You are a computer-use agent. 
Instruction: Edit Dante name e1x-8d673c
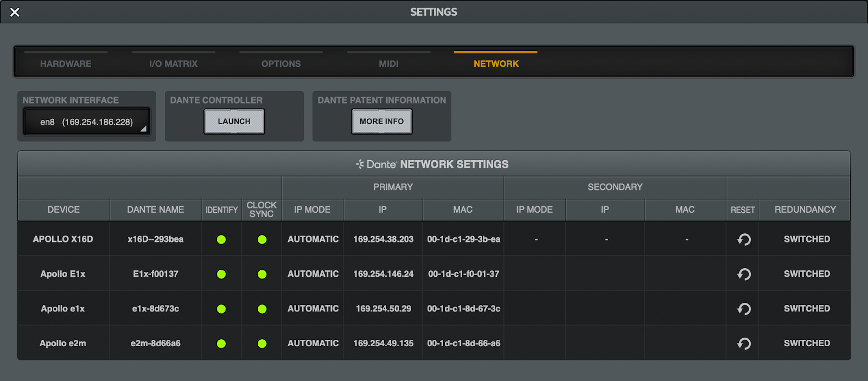point(156,308)
